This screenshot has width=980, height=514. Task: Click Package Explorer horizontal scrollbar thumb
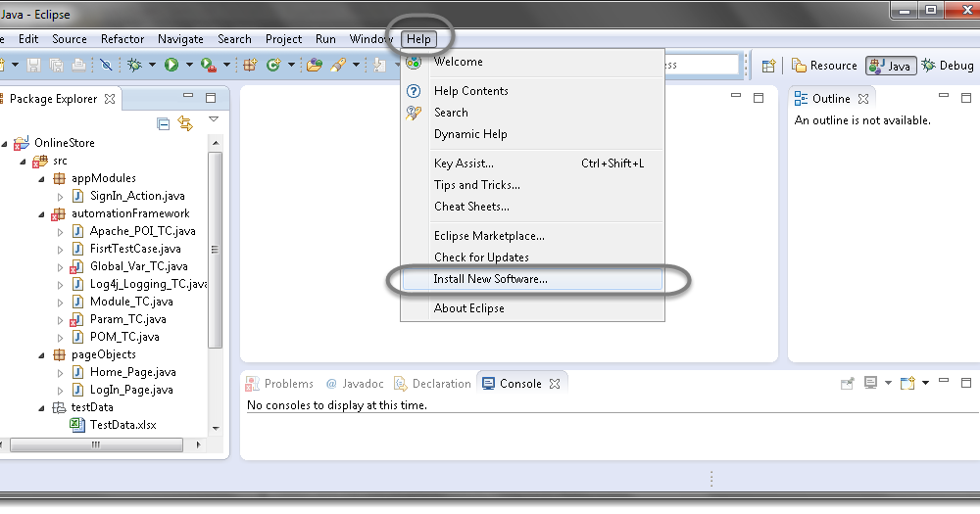96,444
